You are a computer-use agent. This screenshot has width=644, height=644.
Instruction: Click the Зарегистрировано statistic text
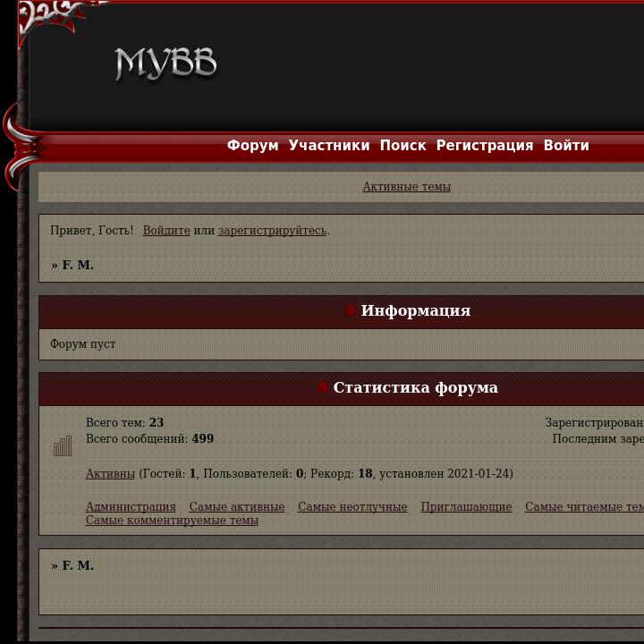pos(594,422)
